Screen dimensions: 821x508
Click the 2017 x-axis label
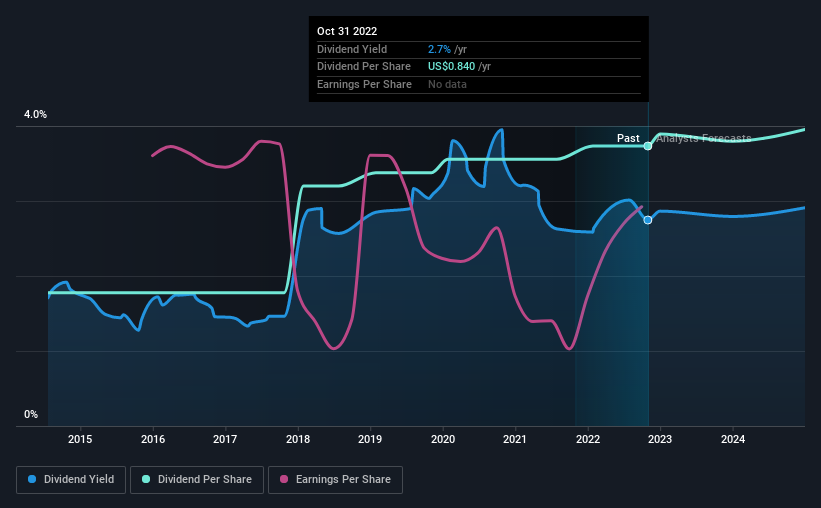[x=225, y=439]
